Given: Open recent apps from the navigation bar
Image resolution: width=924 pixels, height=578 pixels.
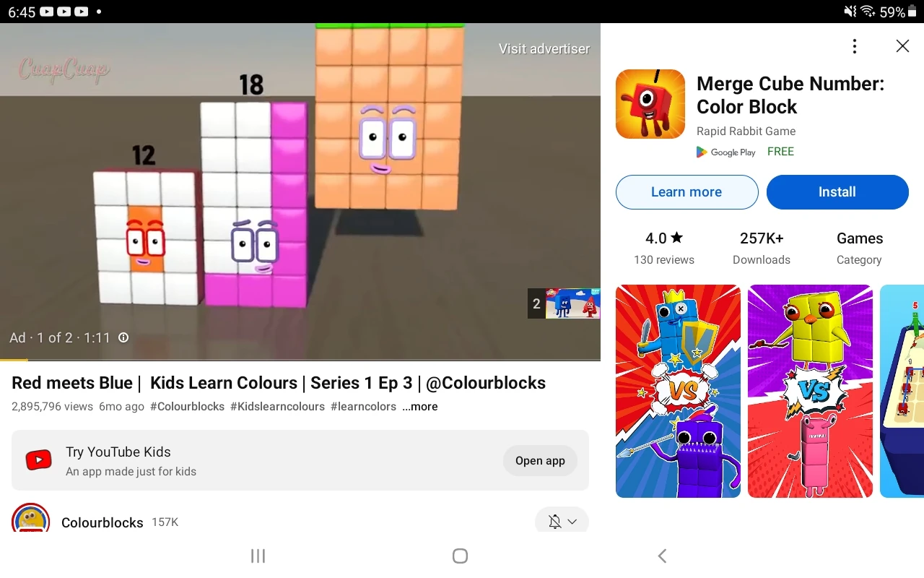Looking at the screenshot, I should 258,556.
